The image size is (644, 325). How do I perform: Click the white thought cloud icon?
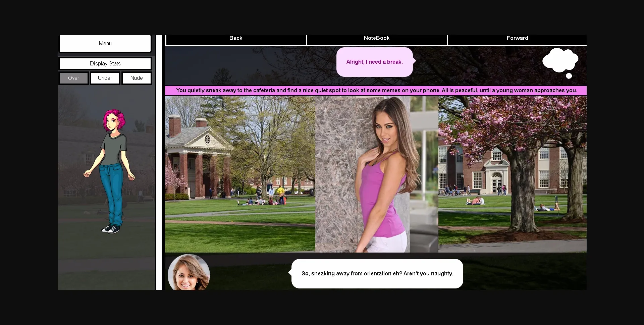point(559,60)
